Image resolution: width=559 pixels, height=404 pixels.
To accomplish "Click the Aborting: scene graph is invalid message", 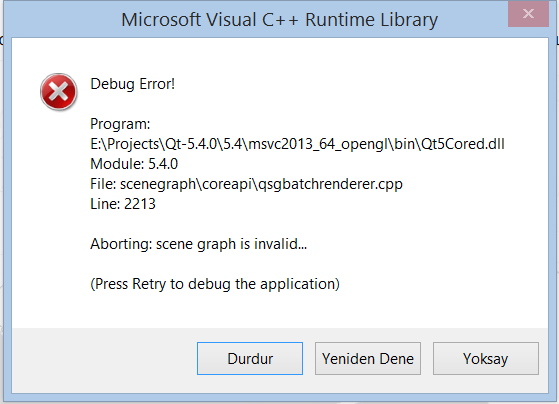I will 199,244.
